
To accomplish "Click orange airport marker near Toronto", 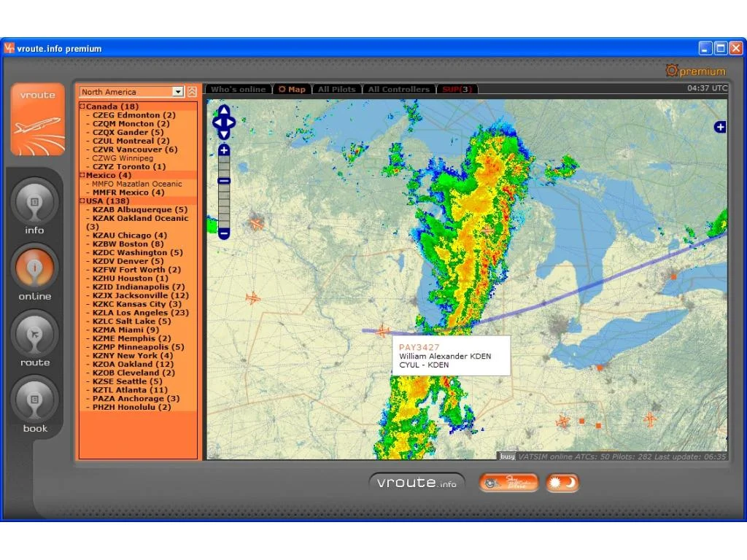I will point(673,276).
